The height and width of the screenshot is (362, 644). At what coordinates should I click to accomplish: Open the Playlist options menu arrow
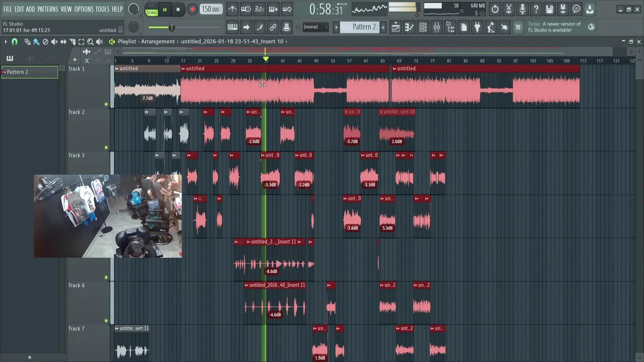point(6,42)
